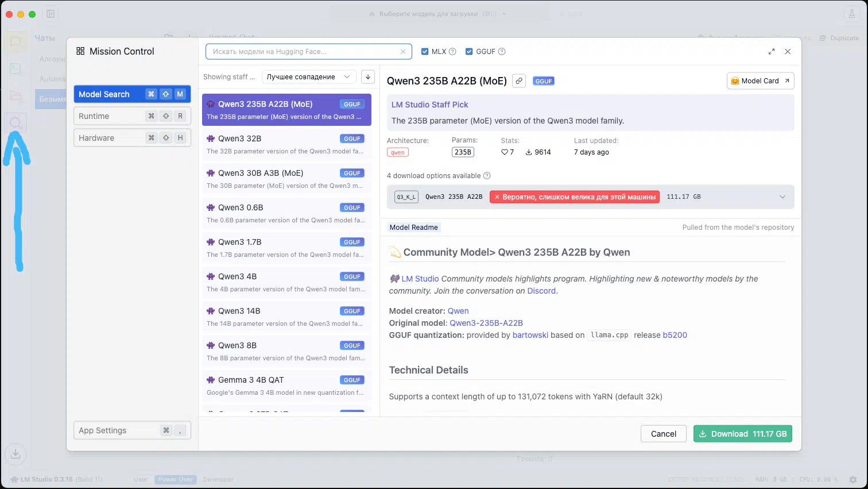Viewport: 868px width, 489px height.
Task: Toggle the sort direction arrow button
Action: click(x=368, y=77)
